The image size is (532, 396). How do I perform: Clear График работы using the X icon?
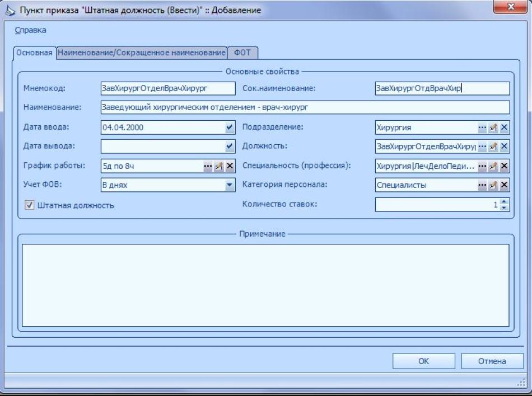pyautogui.click(x=229, y=166)
